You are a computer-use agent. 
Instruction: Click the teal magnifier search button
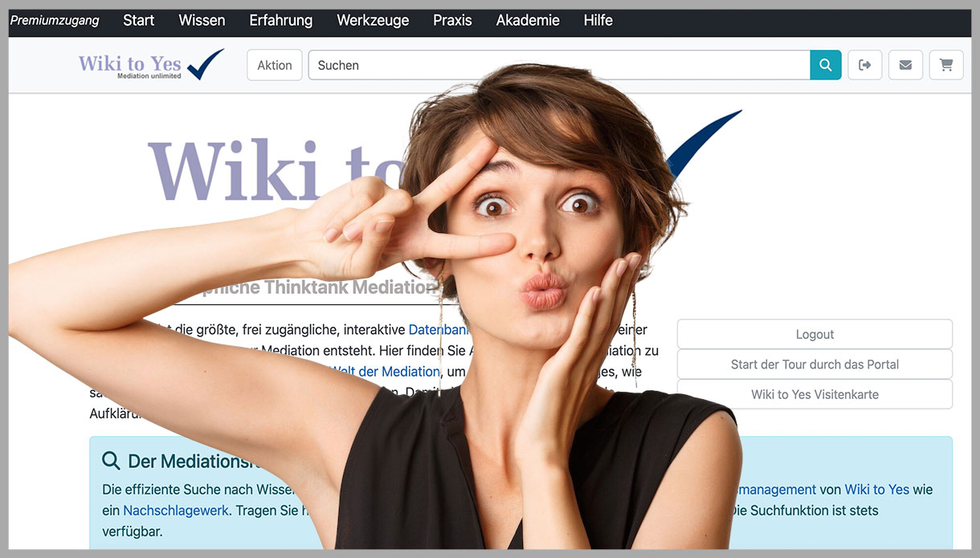tap(825, 65)
